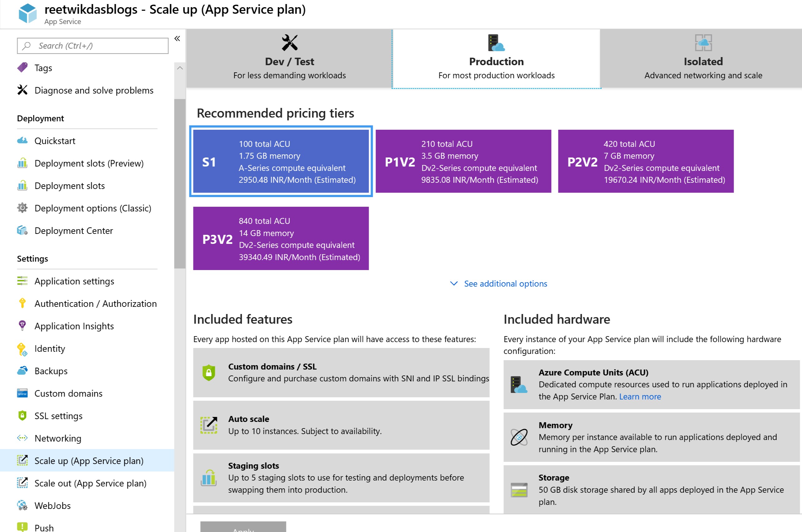The height and width of the screenshot is (532, 802).
Task: Open the SSL settings shield icon
Action: tap(22, 415)
